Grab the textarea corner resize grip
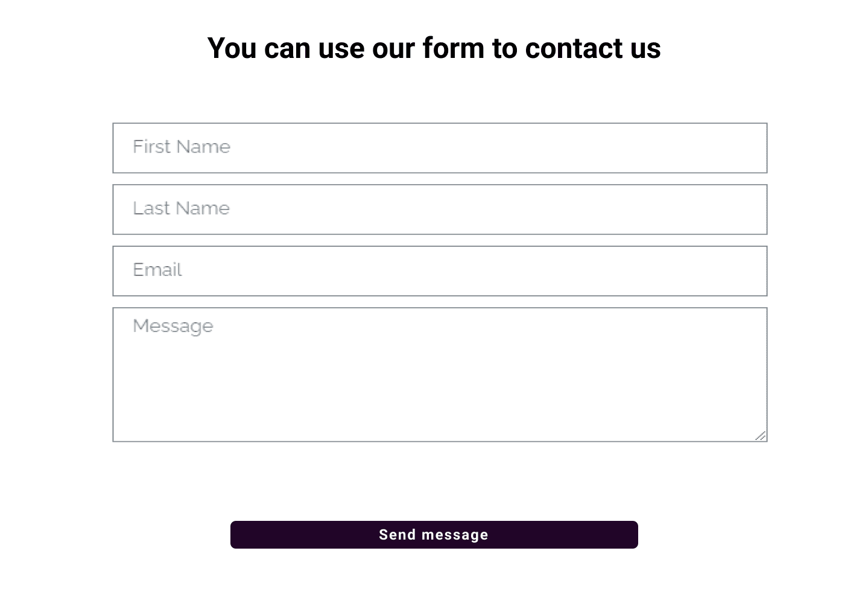The height and width of the screenshot is (612, 868). pyautogui.click(x=761, y=436)
